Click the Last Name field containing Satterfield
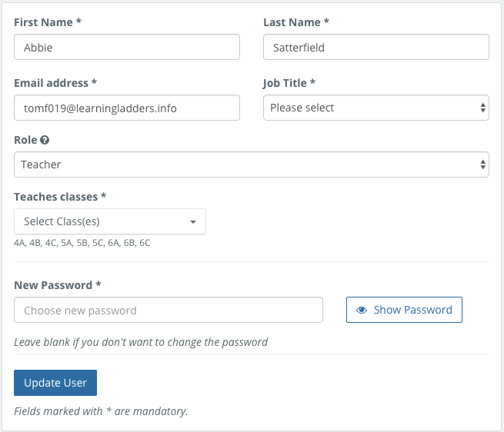Screen dimensions: 504x432 point(375,47)
